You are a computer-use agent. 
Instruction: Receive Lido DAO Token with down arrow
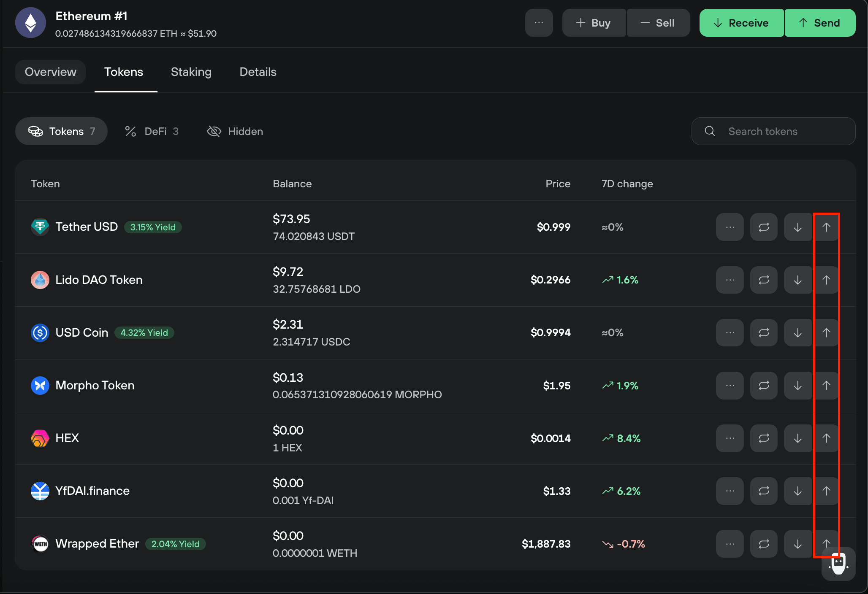coord(797,280)
